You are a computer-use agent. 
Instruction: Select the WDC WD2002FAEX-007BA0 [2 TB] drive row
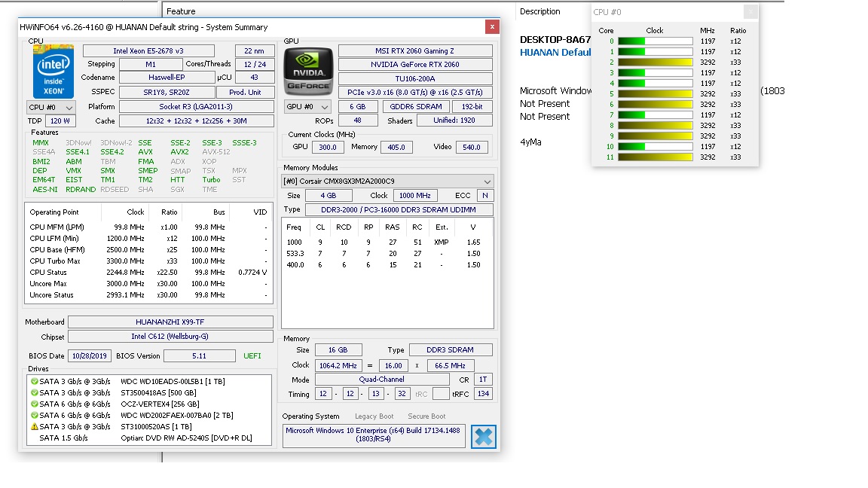(149, 416)
